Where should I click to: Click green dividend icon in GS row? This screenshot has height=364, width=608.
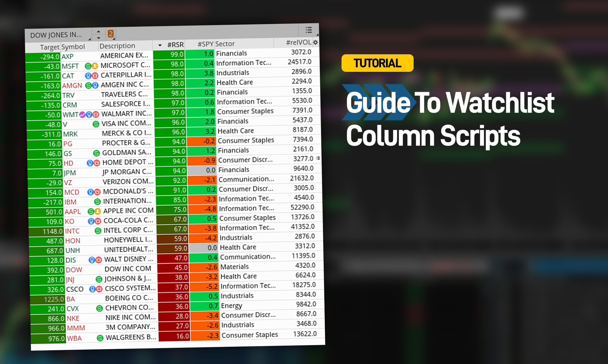(96, 153)
